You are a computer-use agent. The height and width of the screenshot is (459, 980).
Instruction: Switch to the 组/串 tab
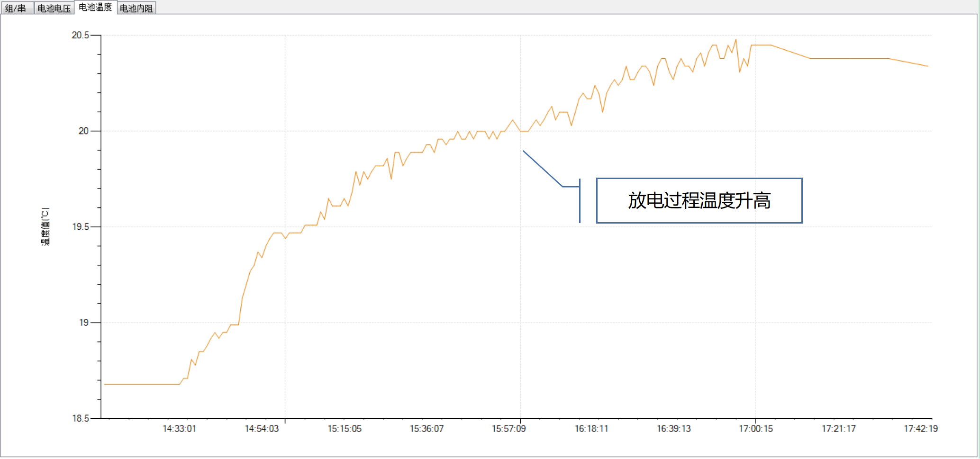[x=16, y=8]
